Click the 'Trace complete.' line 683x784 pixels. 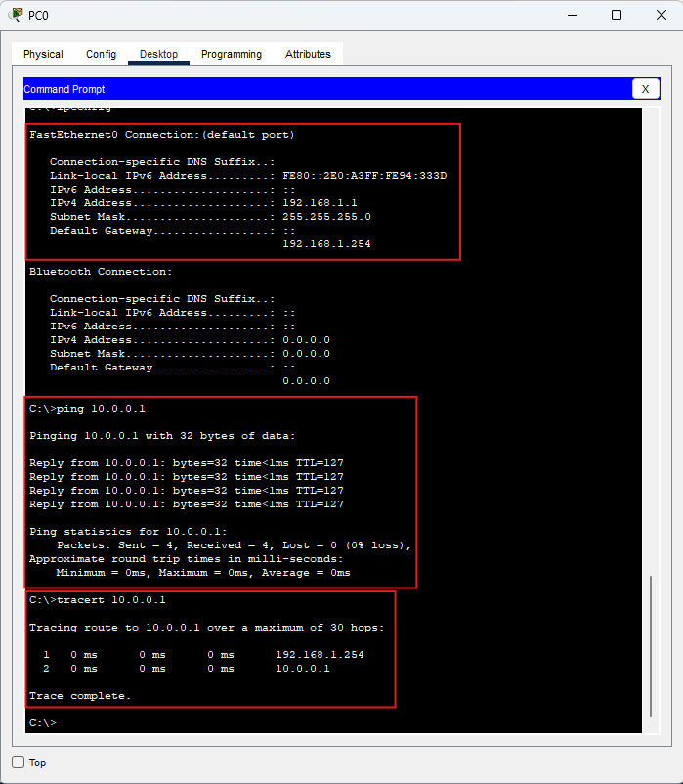click(80, 696)
